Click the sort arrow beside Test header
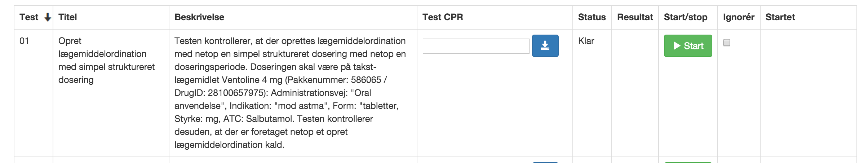 tap(48, 17)
